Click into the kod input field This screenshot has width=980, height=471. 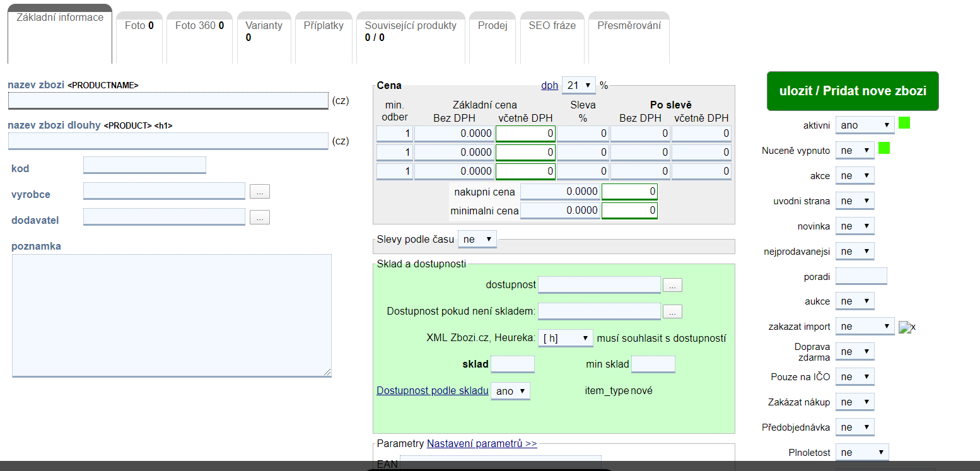coord(144,165)
